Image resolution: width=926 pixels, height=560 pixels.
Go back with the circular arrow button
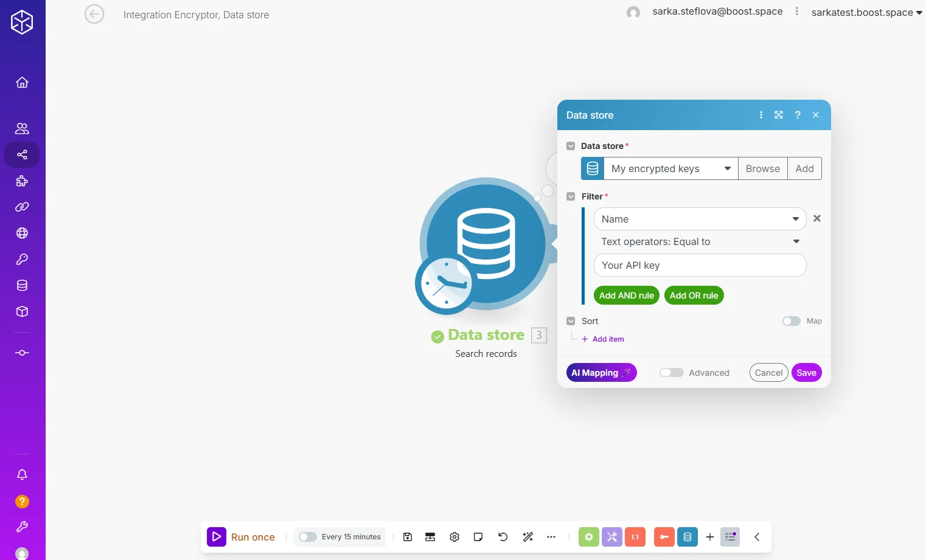(x=94, y=14)
